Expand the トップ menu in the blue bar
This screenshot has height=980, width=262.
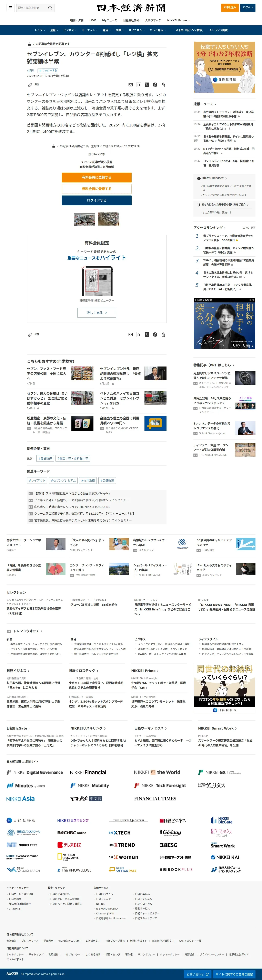tap(40, 30)
